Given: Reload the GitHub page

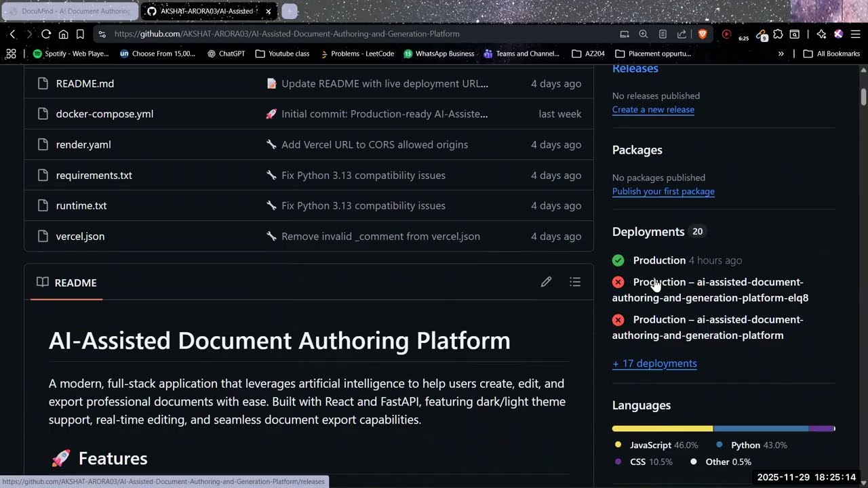Looking at the screenshot, I should [x=46, y=34].
